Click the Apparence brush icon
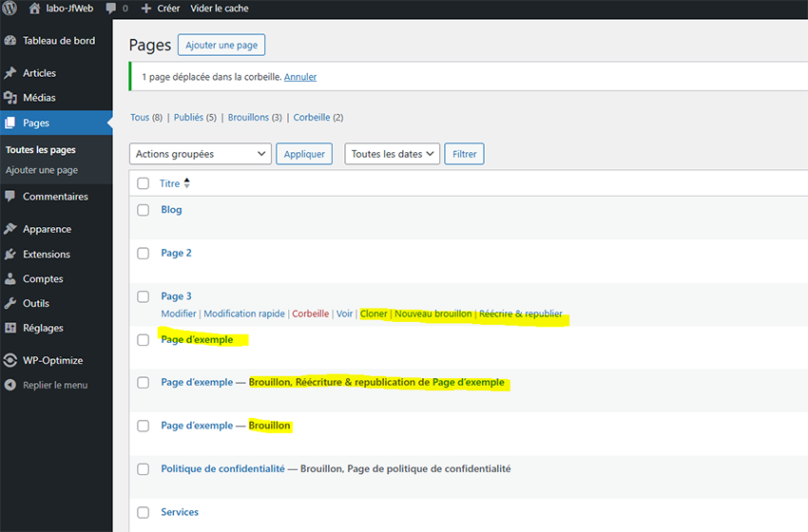Screen dimensions: 808x532 (x=10, y=229)
